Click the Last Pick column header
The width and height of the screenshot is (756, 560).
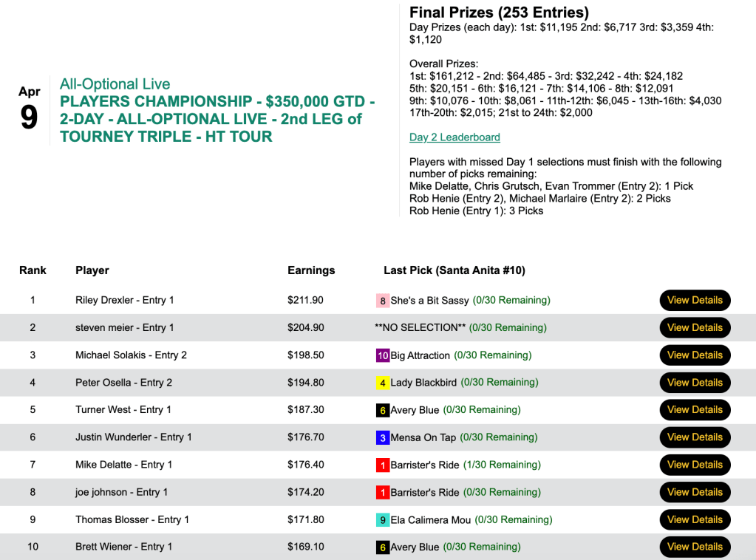tap(454, 270)
